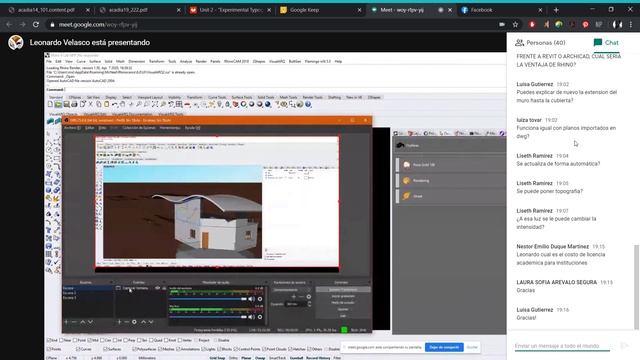Toggle the Surfaces selection filter checkbox
The height and width of the screenshot is (360, 640).
point(105,349)
